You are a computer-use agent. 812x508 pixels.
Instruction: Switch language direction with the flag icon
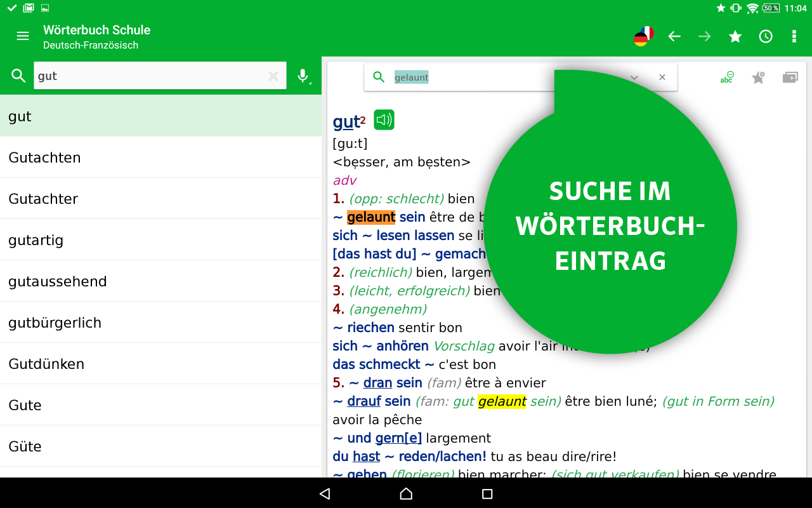click(x=643, y=36)
